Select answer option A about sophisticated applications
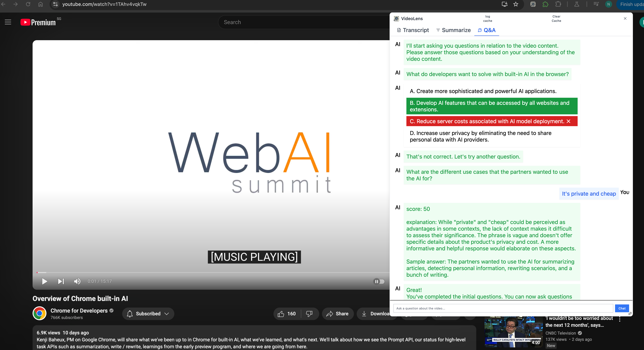This screenshot has width=644, height=350. 483,91
